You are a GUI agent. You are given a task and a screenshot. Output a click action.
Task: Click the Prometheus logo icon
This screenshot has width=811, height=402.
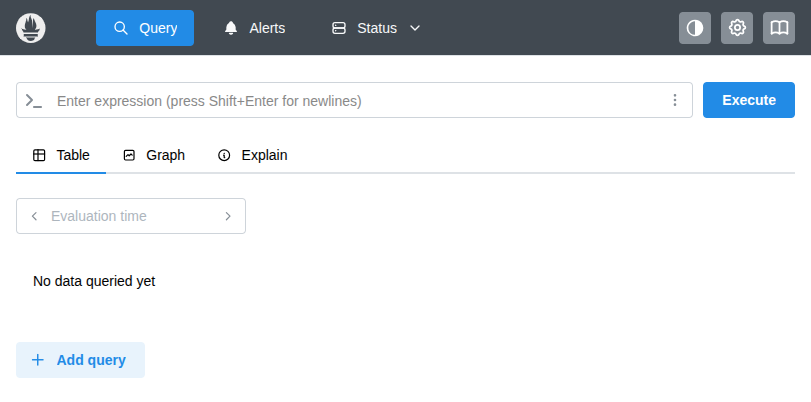(x=31, y=28)
